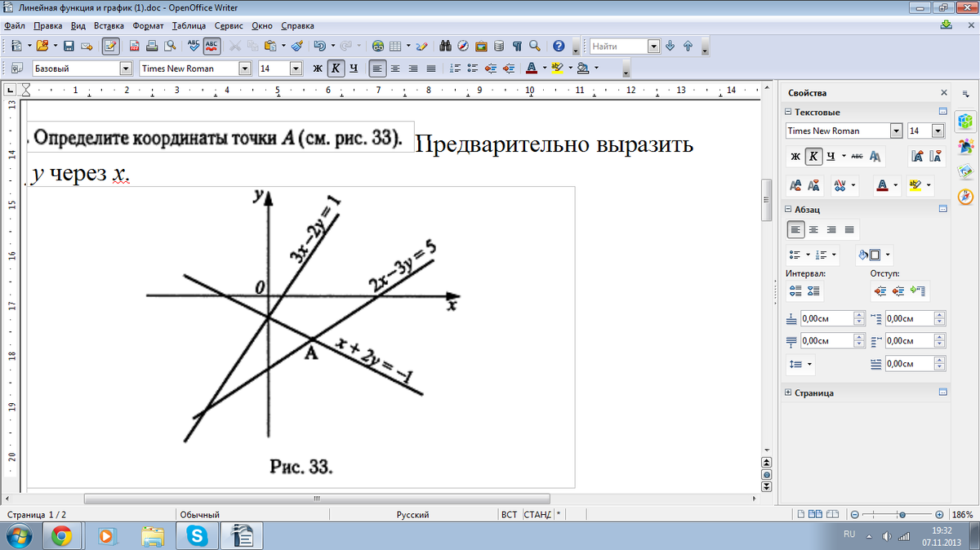The height and width of the screenshot is (550, 980).
Task: Toggle nonprinting characters pilcrow icon
Action: click(517, 46)
